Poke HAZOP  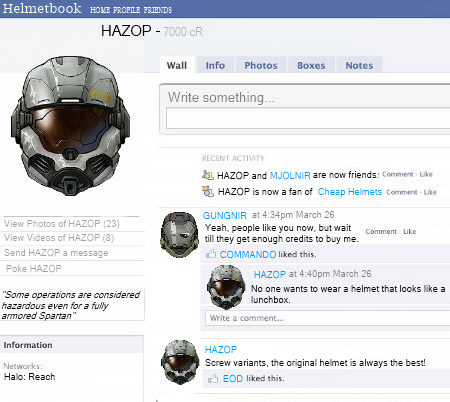pos(34,268)
